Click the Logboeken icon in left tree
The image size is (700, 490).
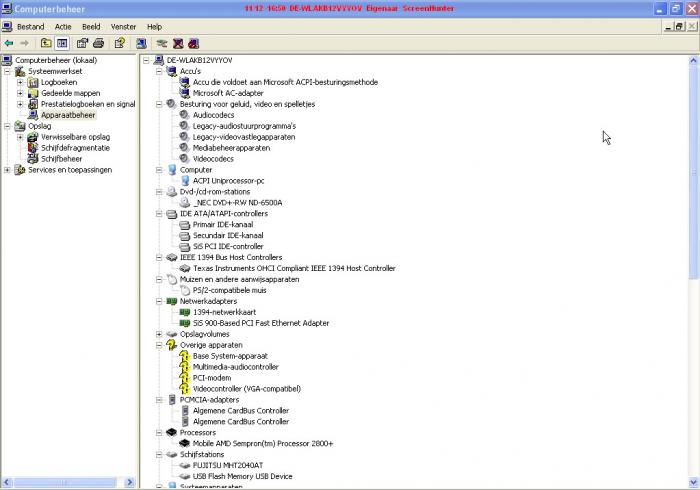[x=33, y=82]
